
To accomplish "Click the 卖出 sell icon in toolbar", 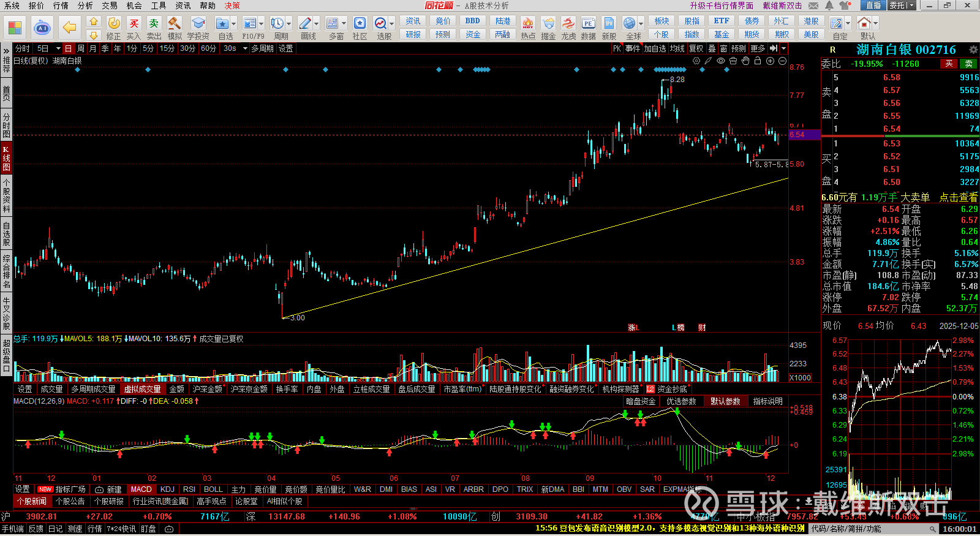I will pos(154,25).
